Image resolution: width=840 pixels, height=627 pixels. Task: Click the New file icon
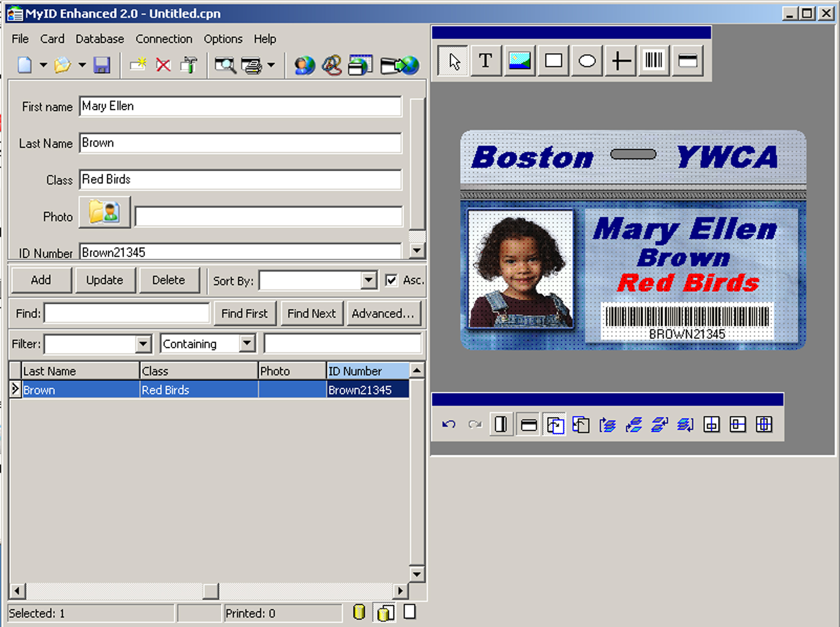[x=25, y=65]
